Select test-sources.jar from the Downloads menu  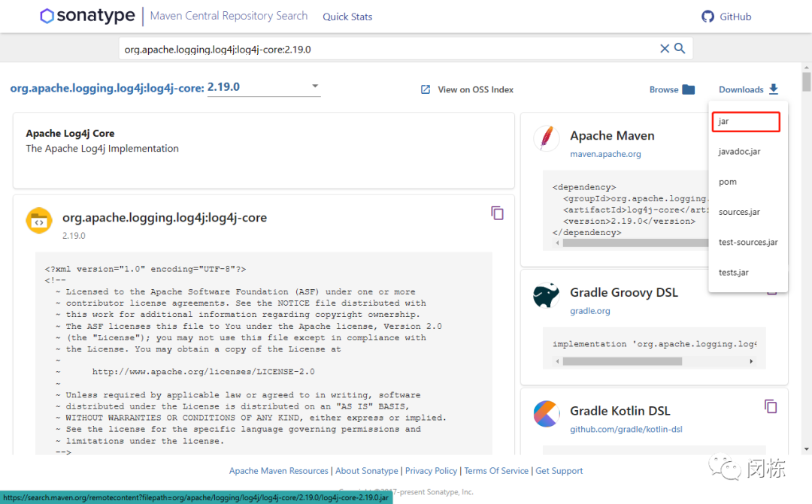[x=748, y=242]
